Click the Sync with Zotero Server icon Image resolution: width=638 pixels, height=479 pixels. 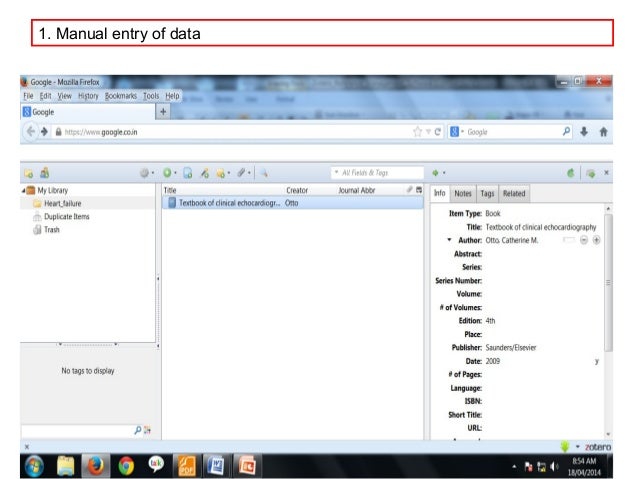click(572, 173)
